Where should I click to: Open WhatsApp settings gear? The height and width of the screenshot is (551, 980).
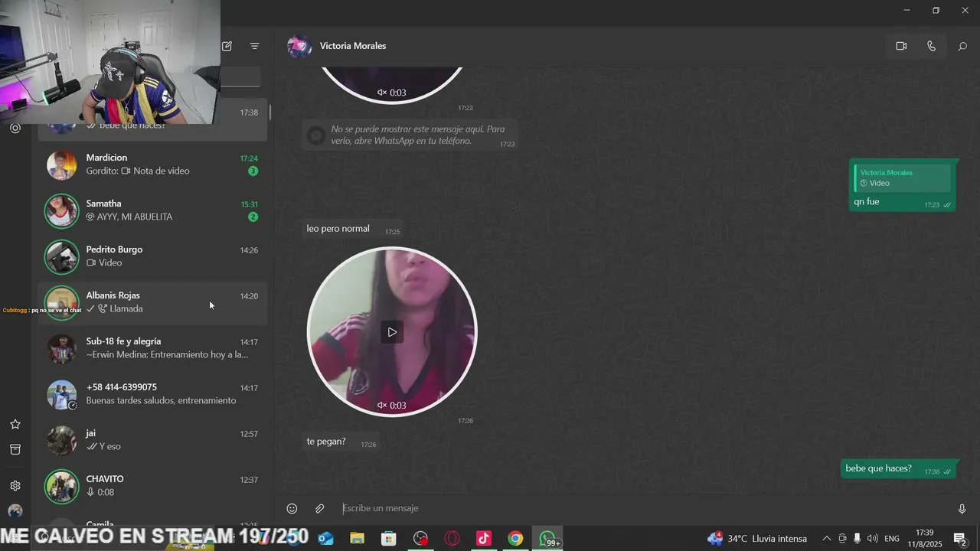point(15,485)
